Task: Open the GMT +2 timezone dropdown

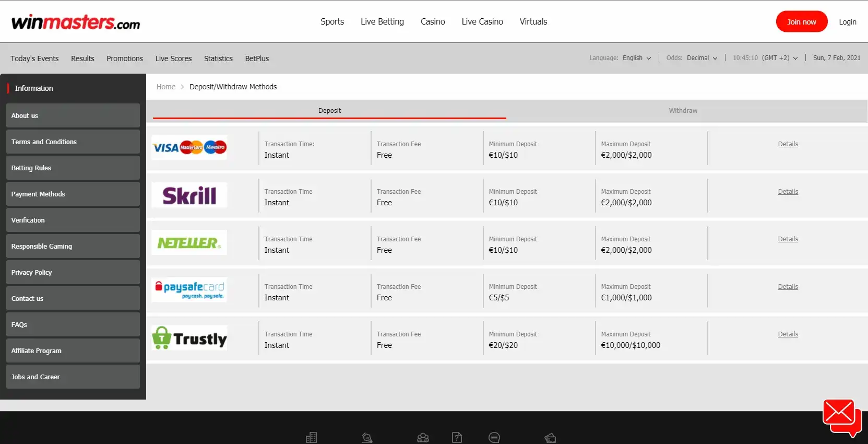Action: [x=779, y=58]
